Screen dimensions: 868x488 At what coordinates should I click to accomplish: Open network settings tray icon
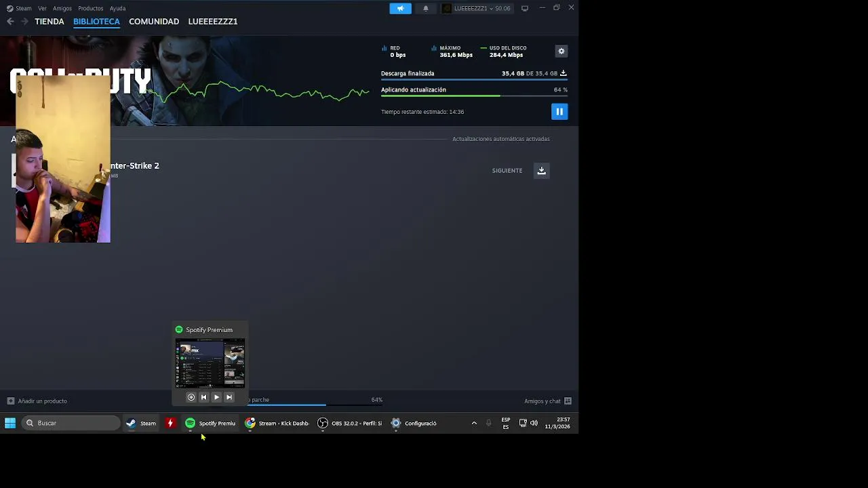click(x=523, y=423)
